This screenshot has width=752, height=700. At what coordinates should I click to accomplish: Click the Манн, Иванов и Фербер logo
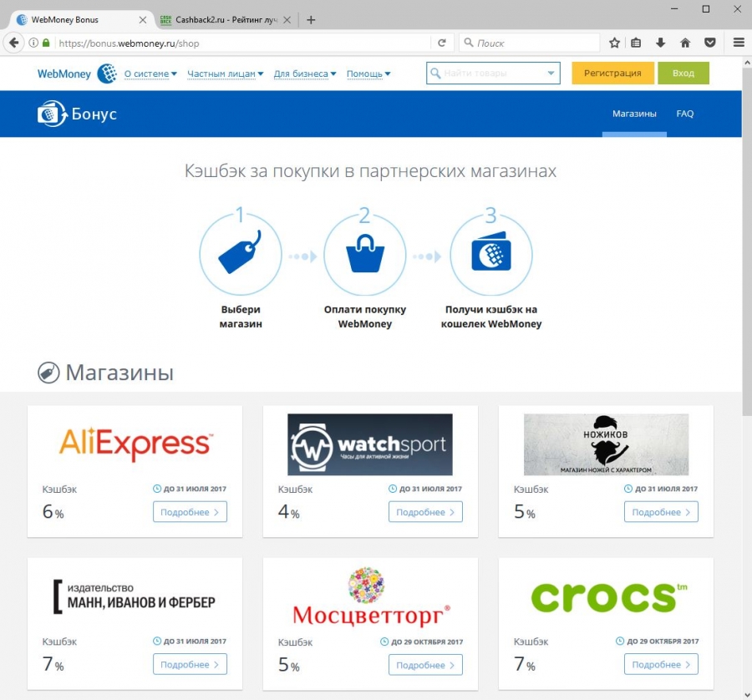135,596
